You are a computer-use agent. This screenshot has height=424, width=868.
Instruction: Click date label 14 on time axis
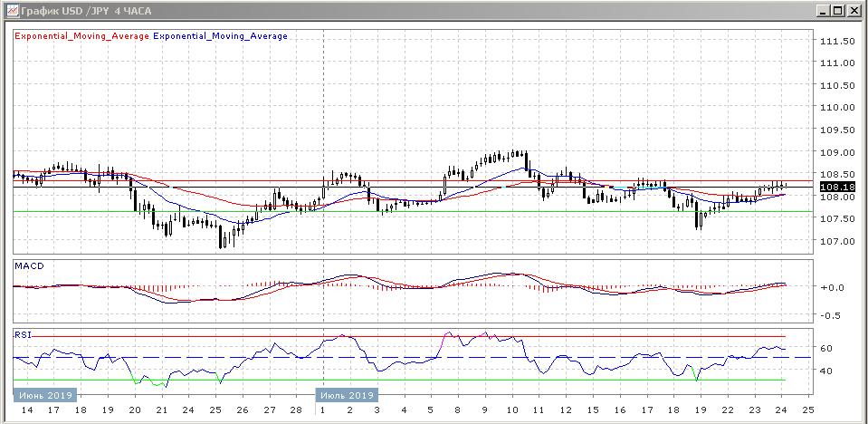26,410
